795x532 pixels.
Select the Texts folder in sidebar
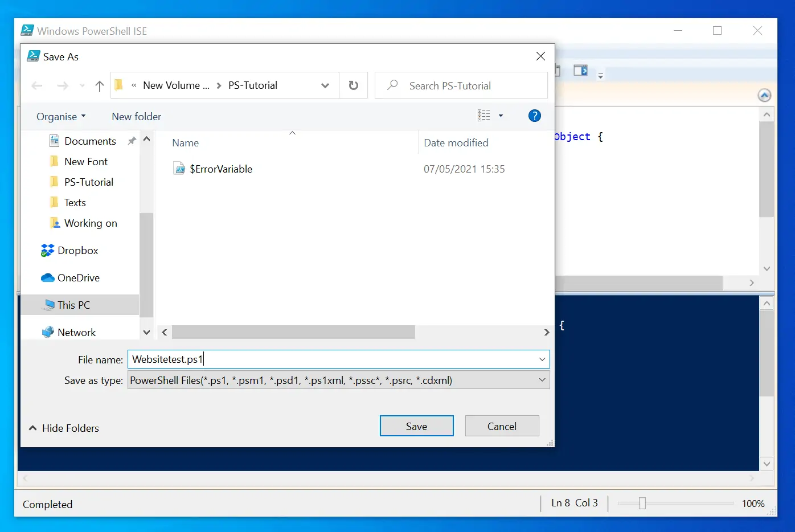click(x=75, y=202)
